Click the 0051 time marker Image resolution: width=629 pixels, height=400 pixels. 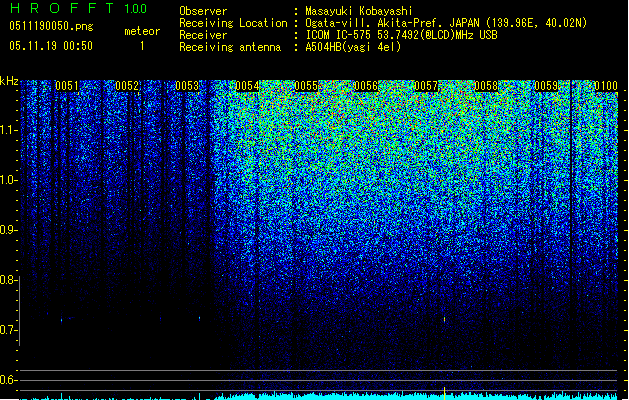[67, 86]
